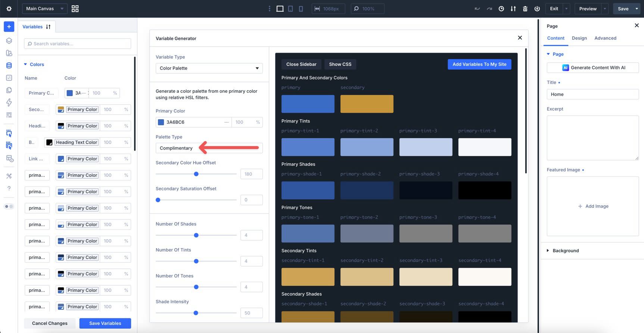Click the Preview button
Viewport: 644px width, 333px height.
click(x=588, y=9)
